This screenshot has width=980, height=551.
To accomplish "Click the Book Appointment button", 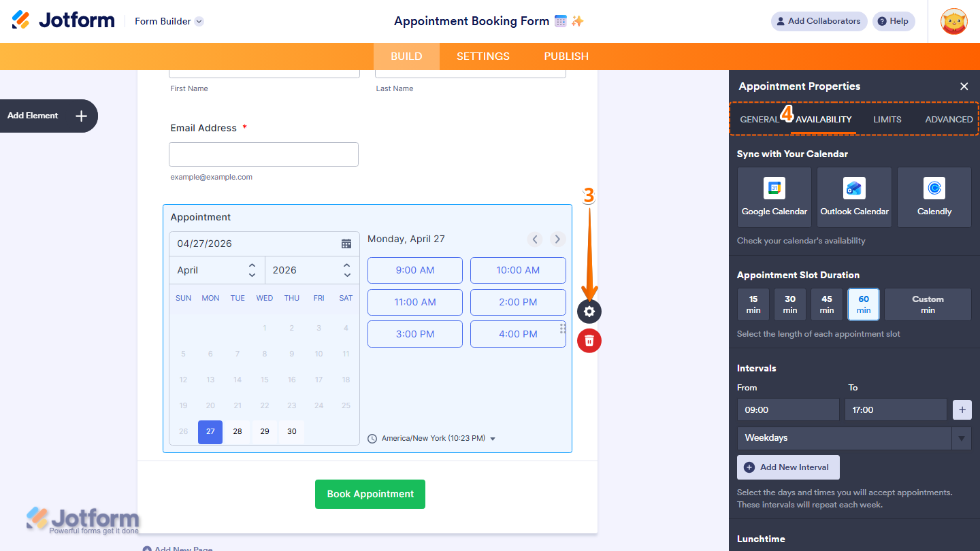I will tap(370, 494).
